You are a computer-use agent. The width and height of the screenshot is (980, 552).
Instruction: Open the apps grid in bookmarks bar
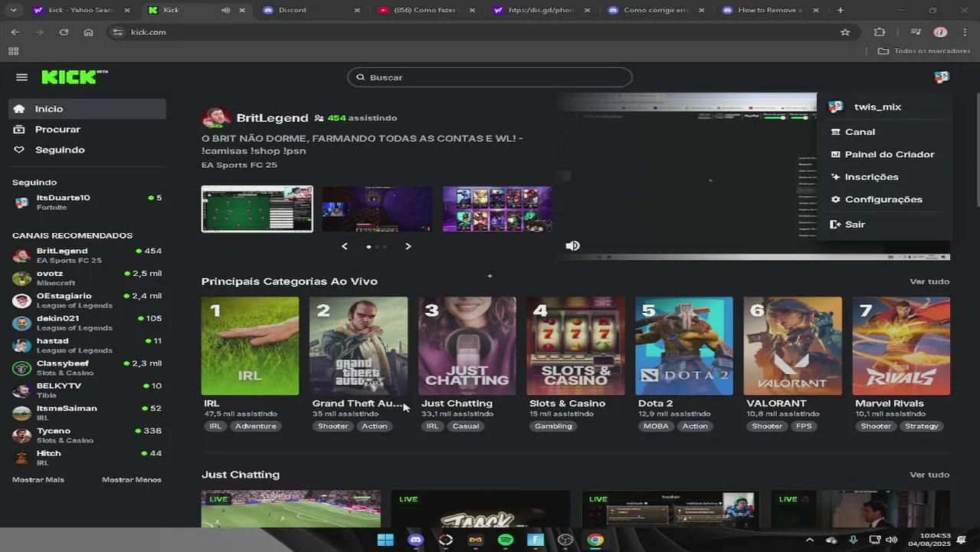13,51
